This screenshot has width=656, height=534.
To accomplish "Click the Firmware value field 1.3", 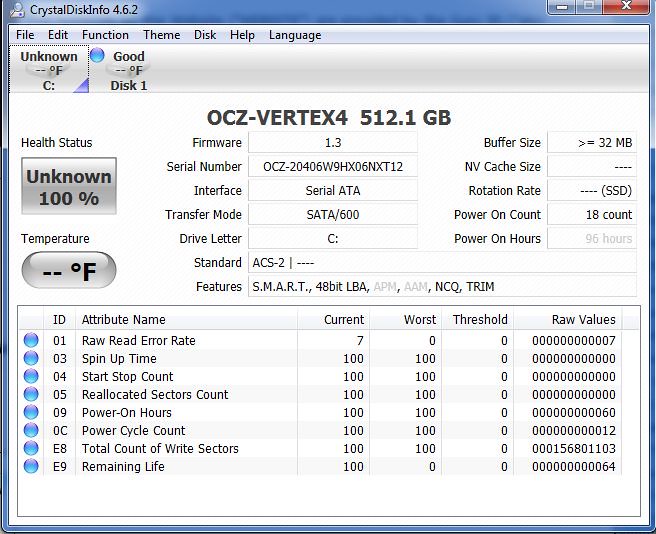I will click(333, 143).
